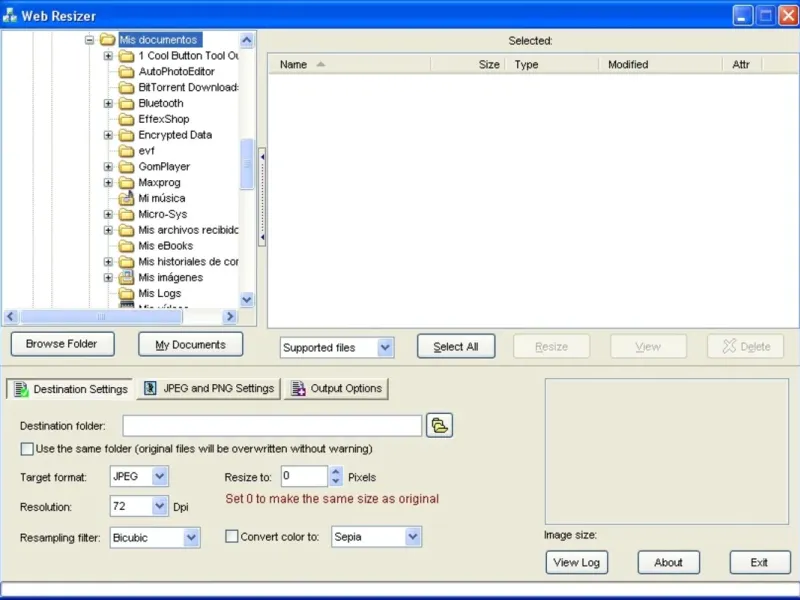Viewport: 800px width, 600px height.
Task: Click the folder tree vertical scrollbar thumb
Action: pos(246,164)
